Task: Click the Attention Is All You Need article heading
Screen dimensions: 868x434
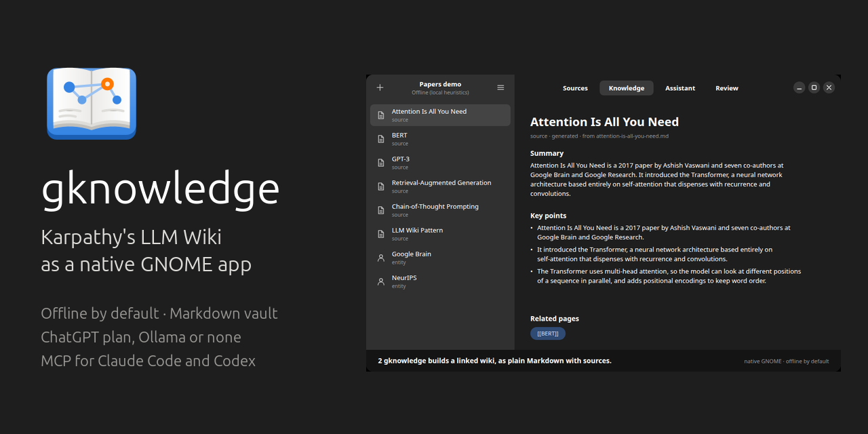Action: (x=604, y=122)
